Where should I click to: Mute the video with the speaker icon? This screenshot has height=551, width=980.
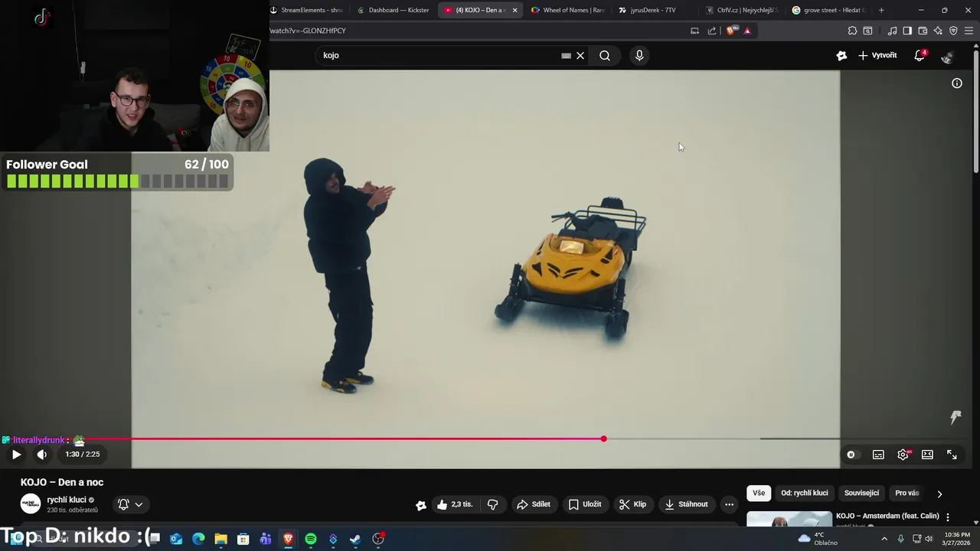(x=42, y=455)
